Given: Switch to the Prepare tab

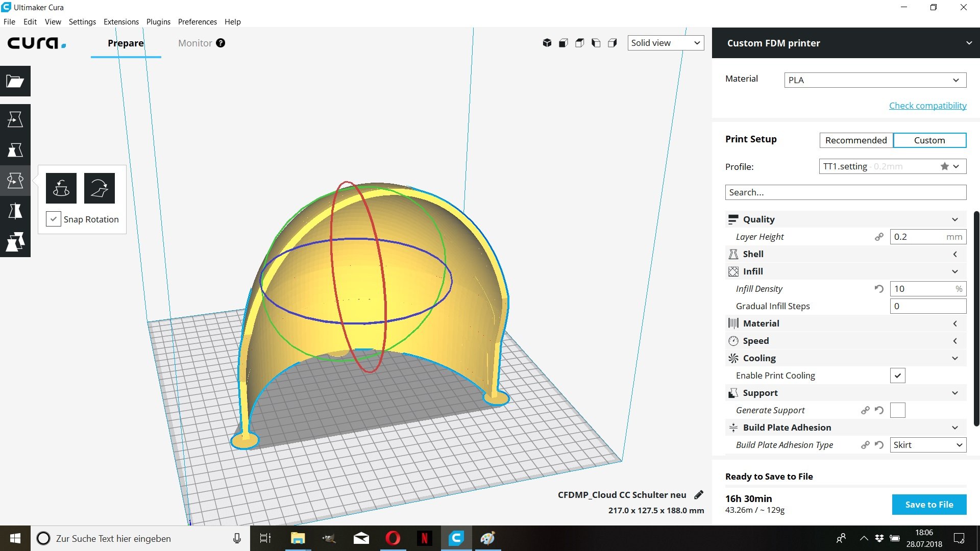Looking at the screenshot, I should click(x=126, y=43).
